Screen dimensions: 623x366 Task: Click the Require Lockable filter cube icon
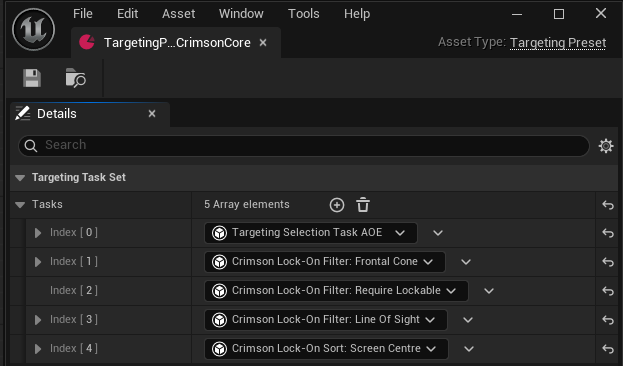pyautogui.click(x=219, y=291)
